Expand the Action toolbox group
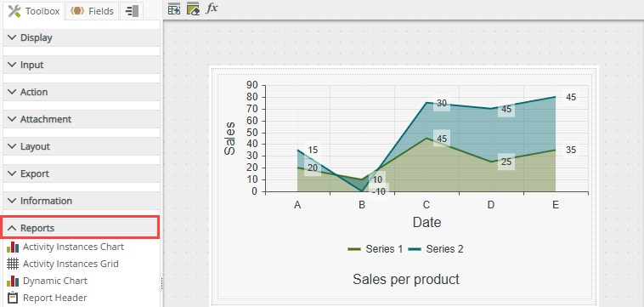The height and width of the screenshot is (307, 644). tap(82, 92)
